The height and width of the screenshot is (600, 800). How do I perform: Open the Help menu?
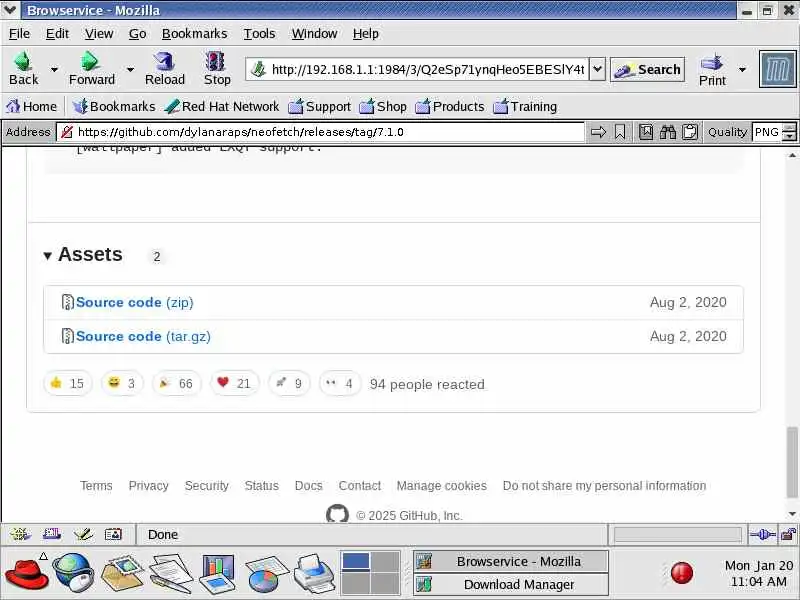coord(366,34)
